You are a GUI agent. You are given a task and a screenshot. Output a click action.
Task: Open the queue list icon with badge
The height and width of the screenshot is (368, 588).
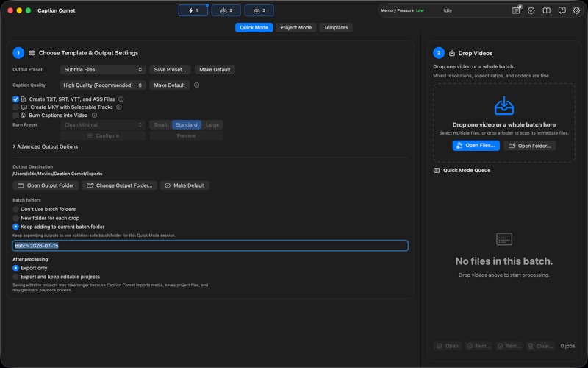tap(516, 10)
